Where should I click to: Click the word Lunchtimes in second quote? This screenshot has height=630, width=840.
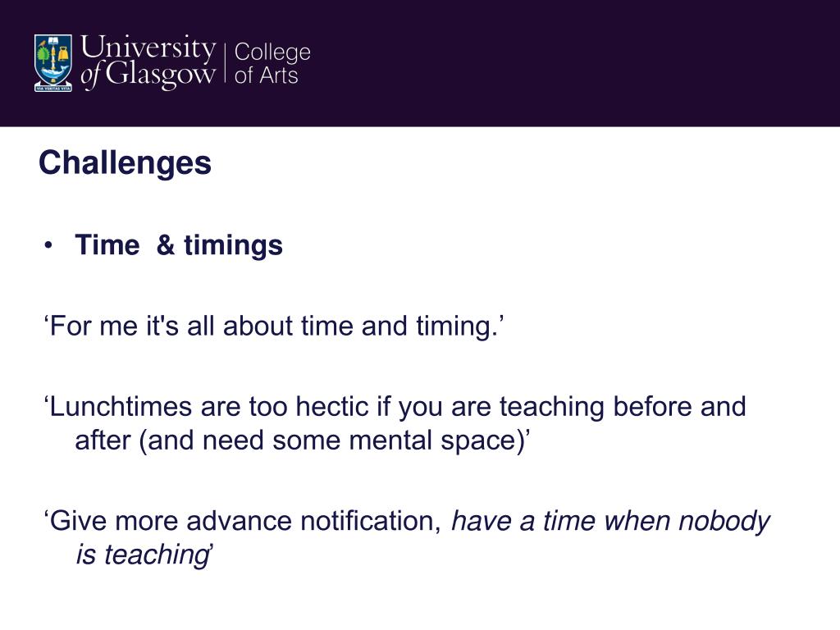tap(121, 406)
